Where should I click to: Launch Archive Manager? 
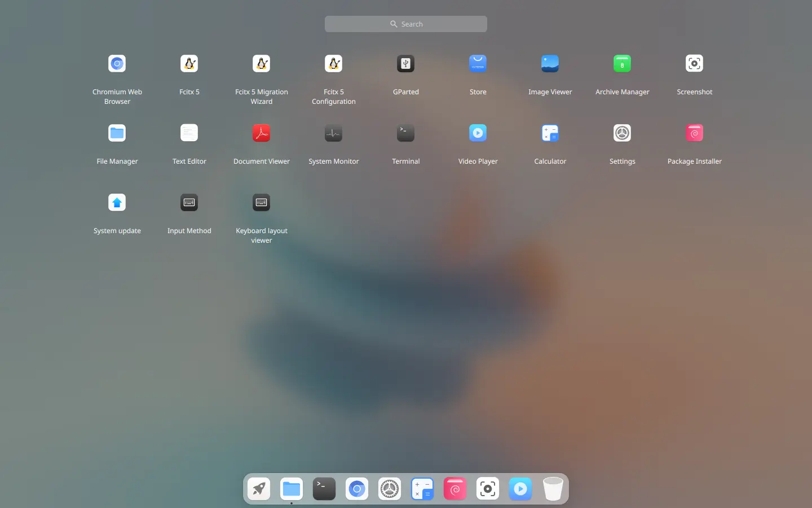[622, 64]
